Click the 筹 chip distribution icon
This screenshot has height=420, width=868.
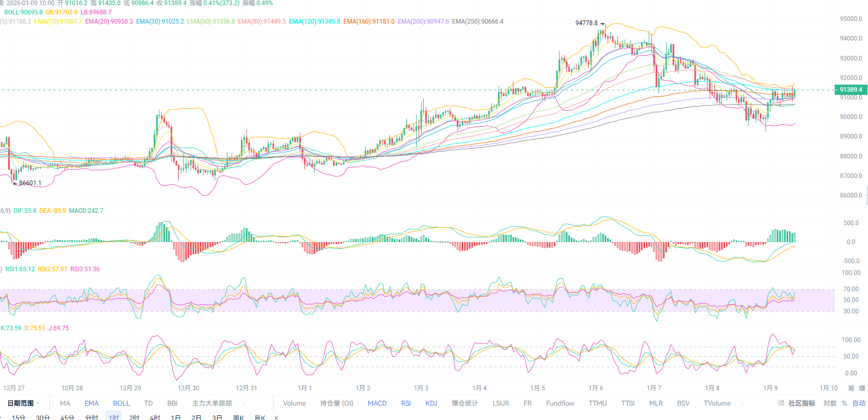[851, 388]
